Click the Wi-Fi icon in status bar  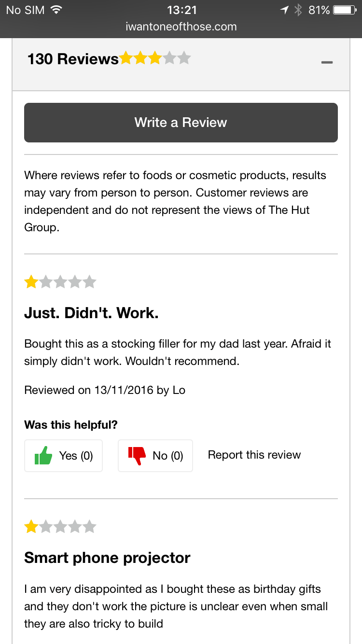coord(57,9)
